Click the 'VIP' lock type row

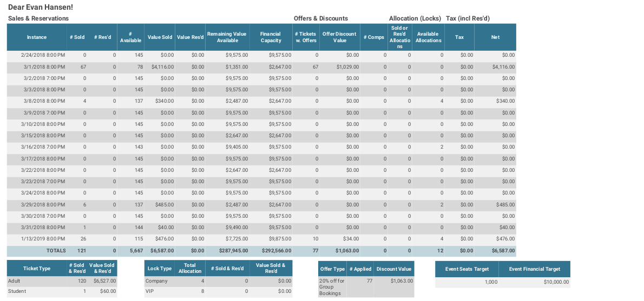tap(219, 291)
